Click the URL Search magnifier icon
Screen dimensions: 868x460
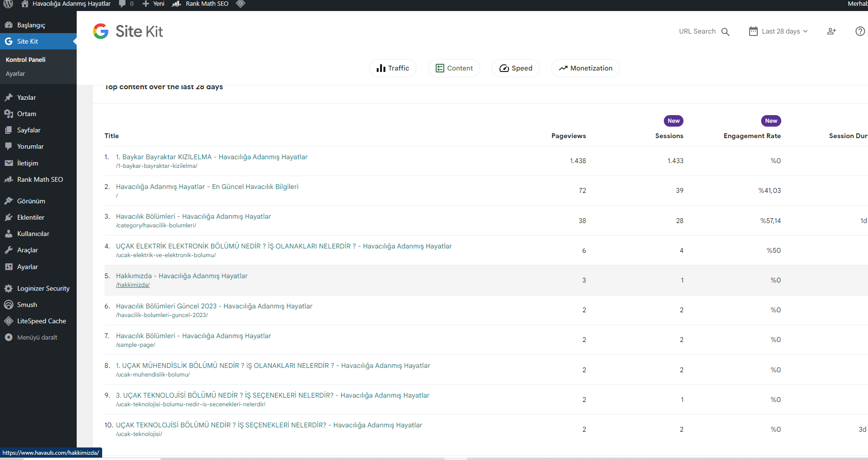tap(726, 32)
